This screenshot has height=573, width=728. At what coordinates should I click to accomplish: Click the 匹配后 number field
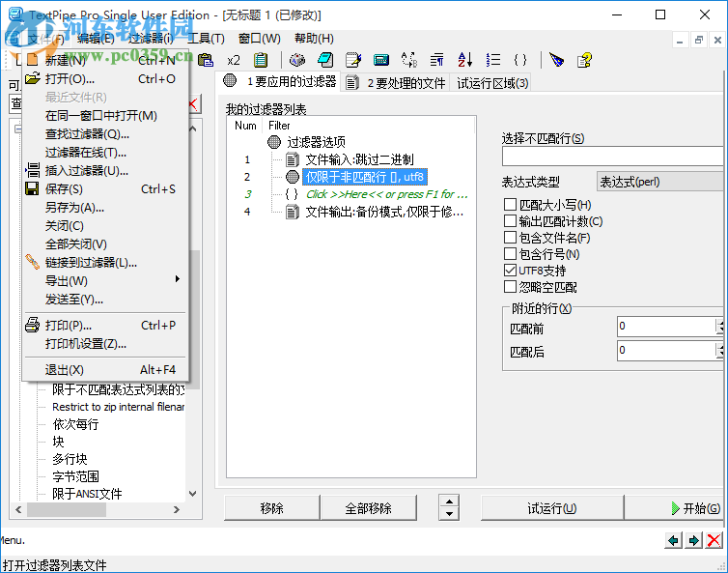[x=666, y=350]
